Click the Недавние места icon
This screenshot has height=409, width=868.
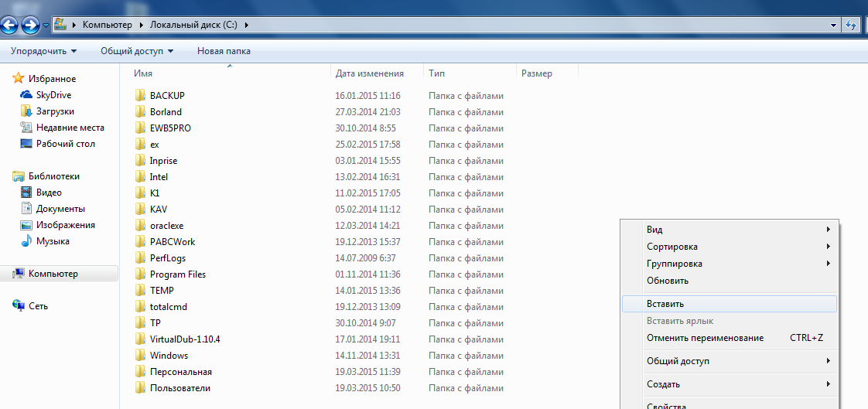(26, 128)
